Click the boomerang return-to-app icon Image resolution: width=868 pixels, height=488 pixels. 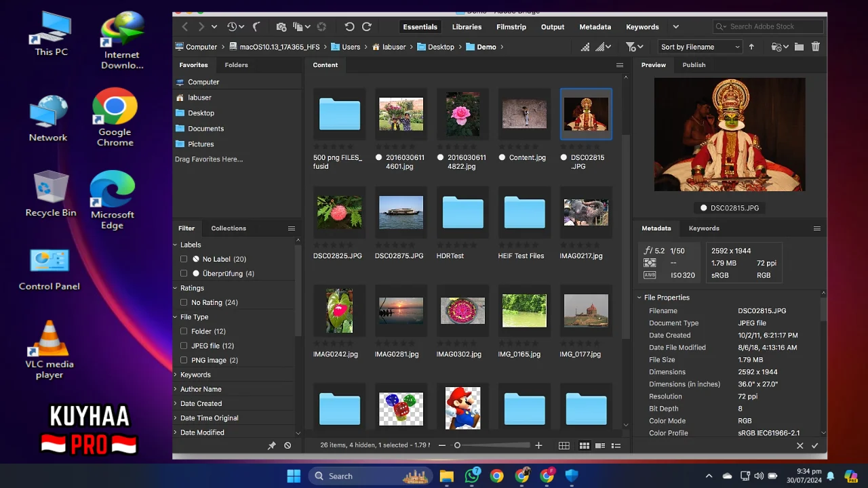(x=256, y=26)
